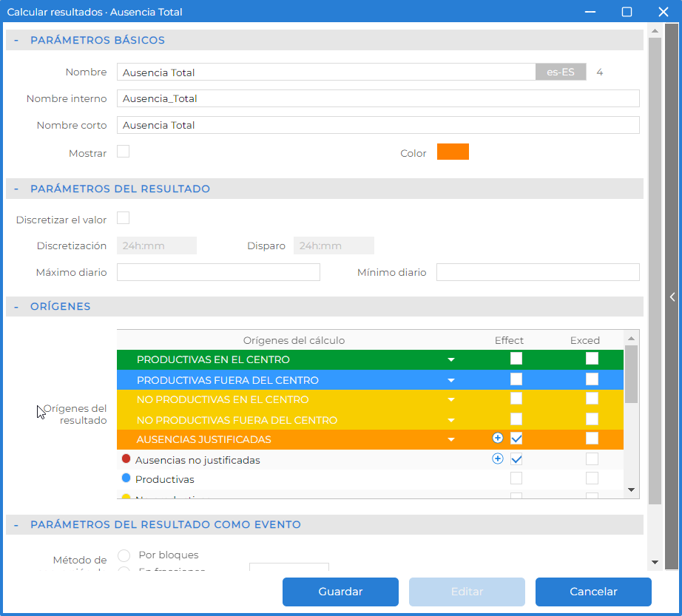
Task: Expand NO PRODUCTIVAS EN EL CENTRO dropdown arrow
Action: click(451, 400)
